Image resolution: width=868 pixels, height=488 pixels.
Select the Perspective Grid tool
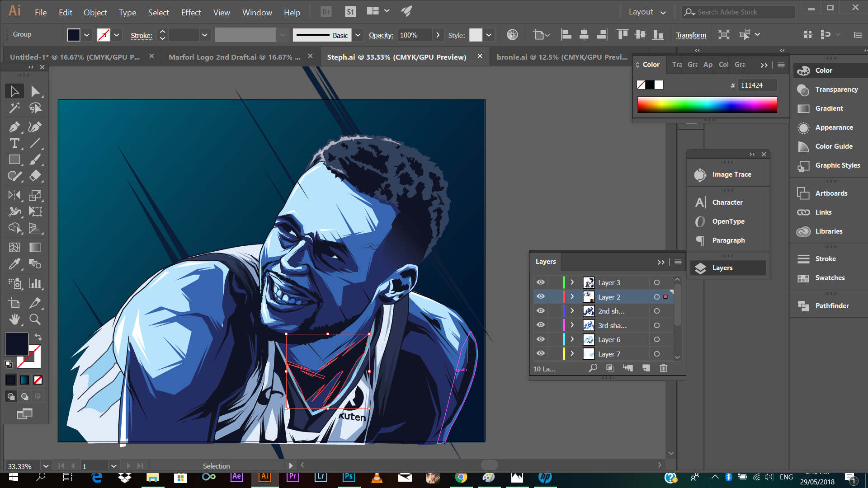35,228
